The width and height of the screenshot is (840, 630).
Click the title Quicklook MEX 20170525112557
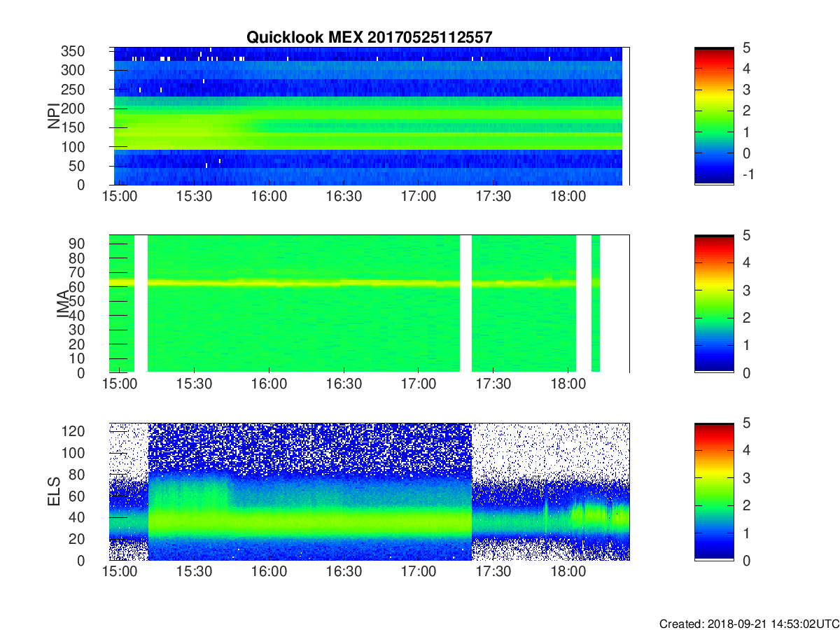pyautogui.click(x=370, y=37)
